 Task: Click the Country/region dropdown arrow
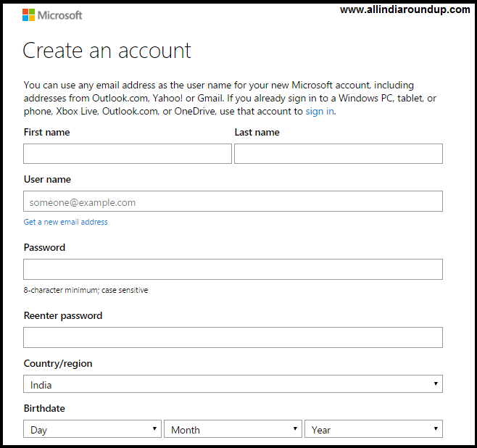click(x=436, y=383)
